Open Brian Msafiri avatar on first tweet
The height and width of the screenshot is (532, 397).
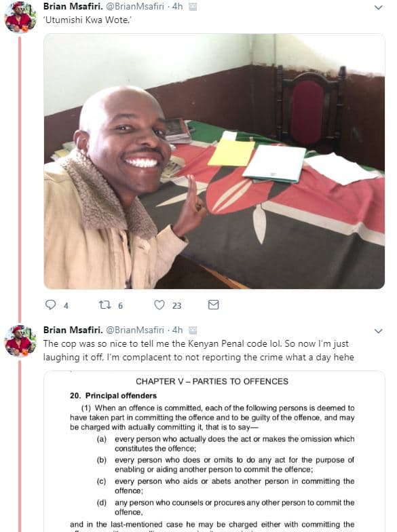tap(20, 18)
